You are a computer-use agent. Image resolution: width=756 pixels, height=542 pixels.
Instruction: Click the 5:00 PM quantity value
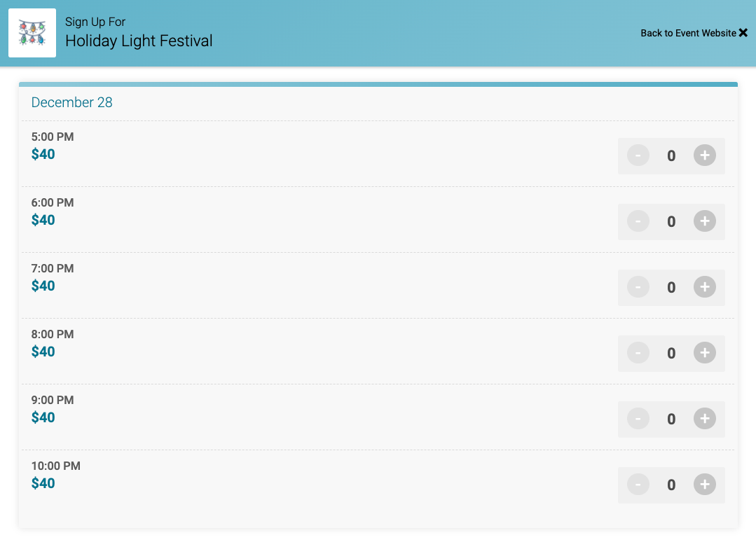point(671,156)
